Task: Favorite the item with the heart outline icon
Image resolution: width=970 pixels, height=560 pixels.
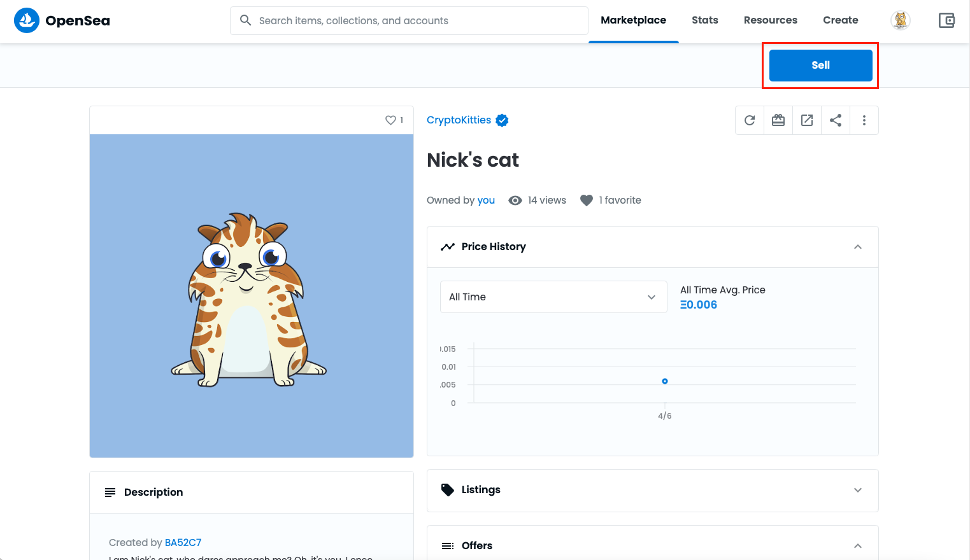Action: tap(391, 120)
